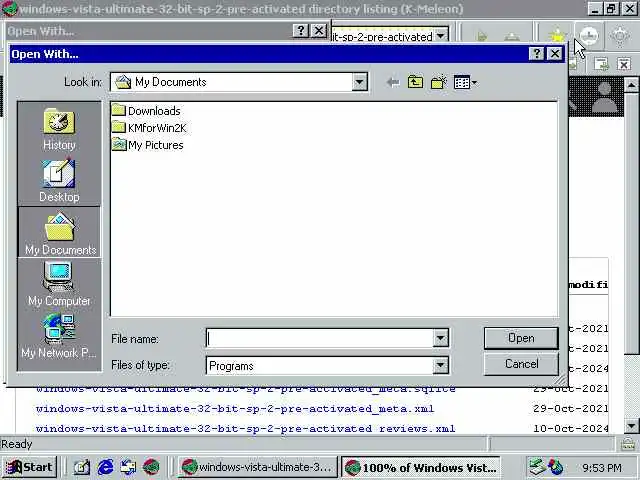Expand the File name dropdown arrow
This screenshot has width=640, height=480.
point(440,338)
